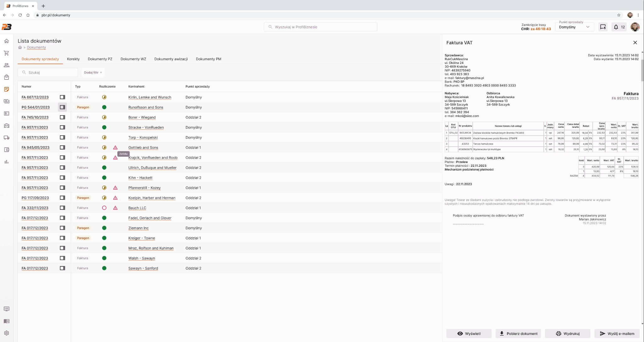Open the shopping cart sidebar icon
Screen dimensions: 644x342
[x=6, y=53]
